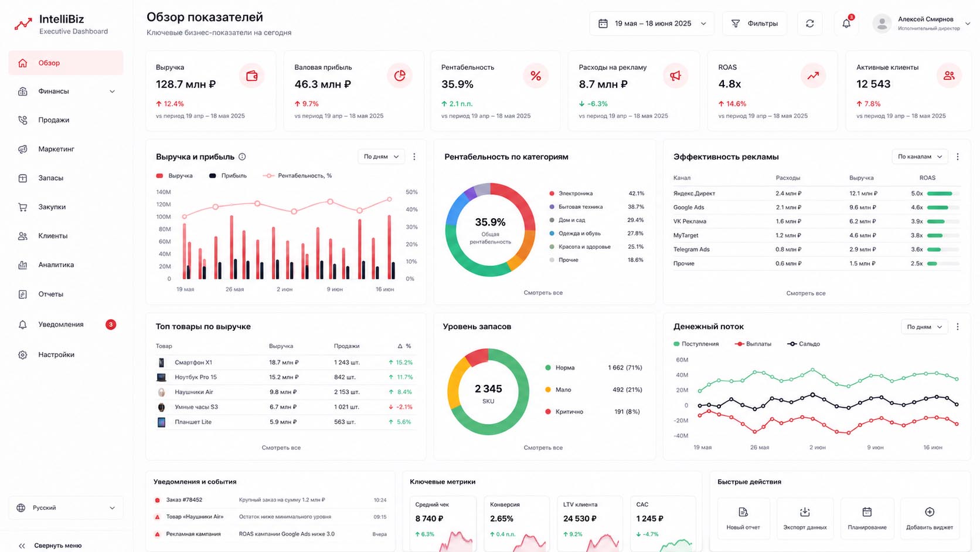
Task: Click Смотреть все under Уровень запасов
Action: [x=543, y=448]
